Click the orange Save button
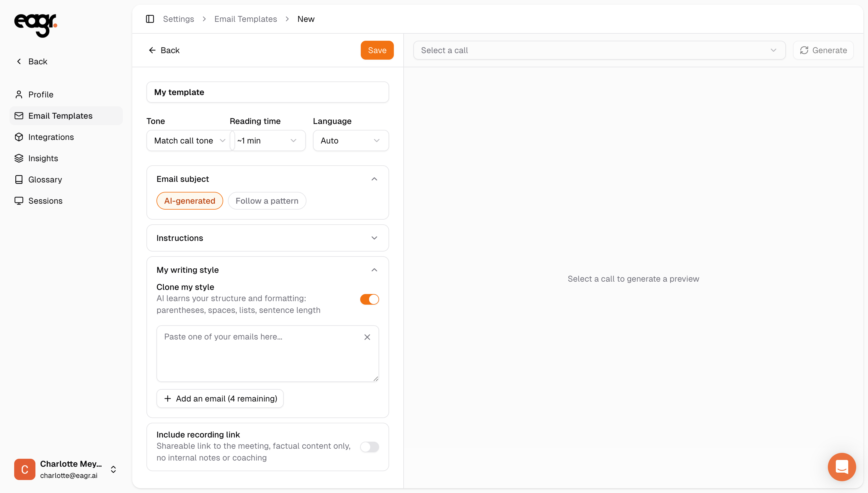The image size is (868, 493). (377, 50)
